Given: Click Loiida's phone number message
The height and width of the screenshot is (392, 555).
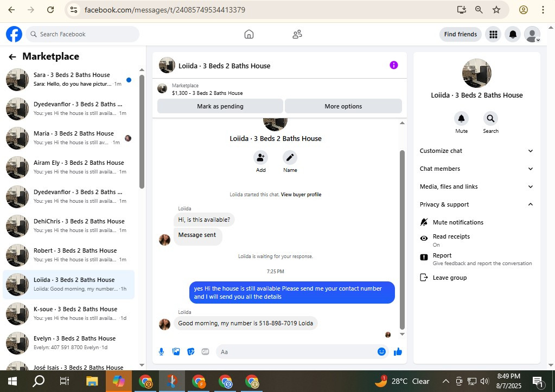Looking at the screenshot, I should 245,323.
